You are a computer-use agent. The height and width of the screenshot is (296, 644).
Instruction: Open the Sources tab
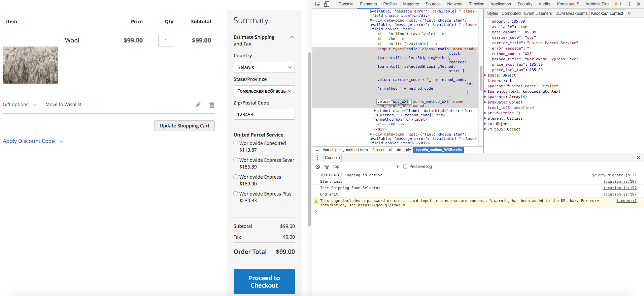tap(433, 4)
